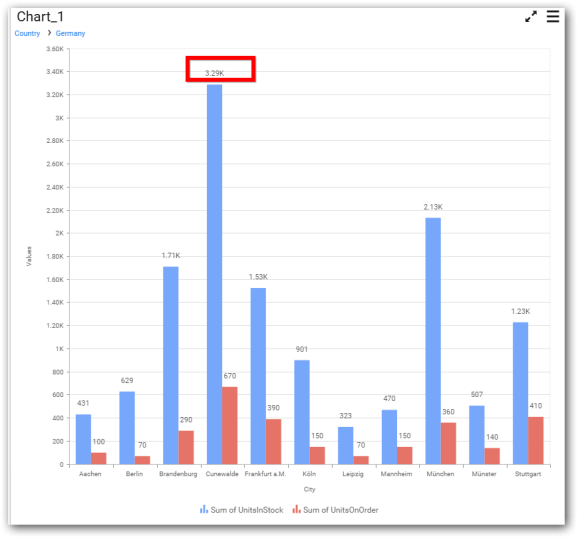This screenshot has width=578, height=538.
Task: Click the 3.29K data label above Cunewalde
Action: pos(215,73)
